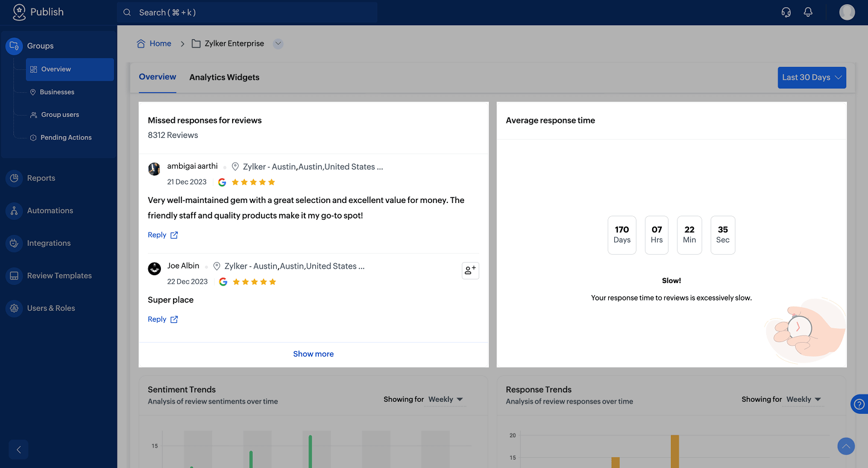Open the Automations menu
The height and width of the screenshot is (468, 868).
coord(50,211)
